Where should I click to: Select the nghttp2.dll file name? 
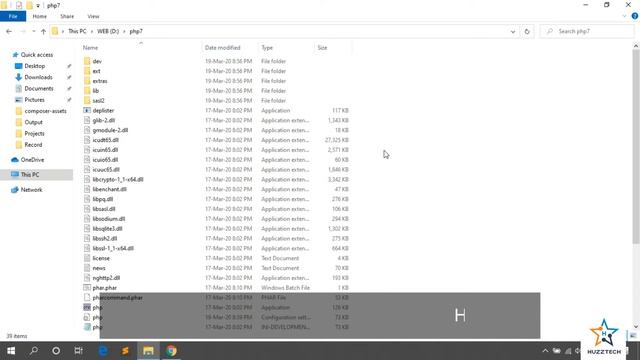pos(106,278)
